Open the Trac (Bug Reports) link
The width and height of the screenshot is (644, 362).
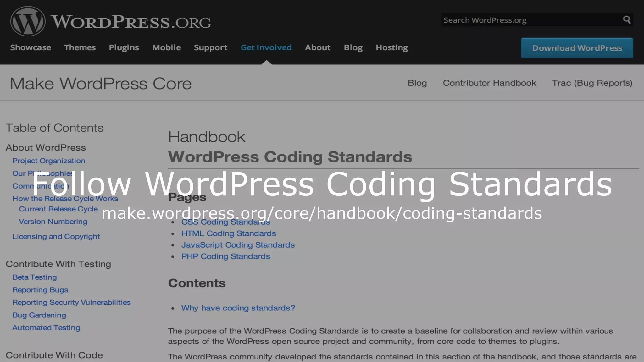[x=592, y=83]
